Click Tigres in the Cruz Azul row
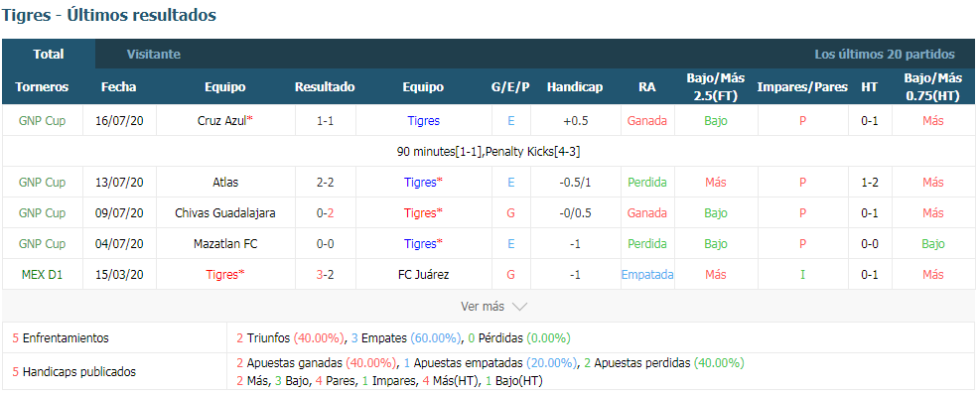The width and height of the screenshot is (980, 394). [x=423, y=121]
